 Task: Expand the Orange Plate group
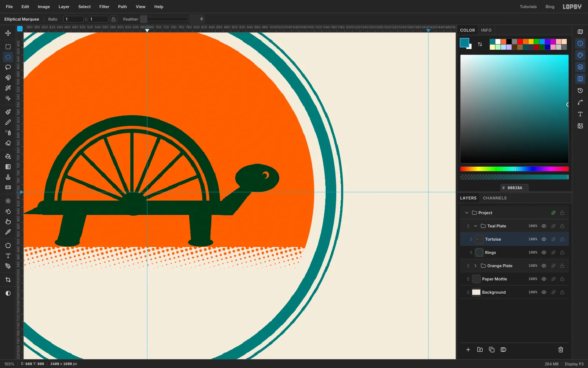(x=476, y=266)
